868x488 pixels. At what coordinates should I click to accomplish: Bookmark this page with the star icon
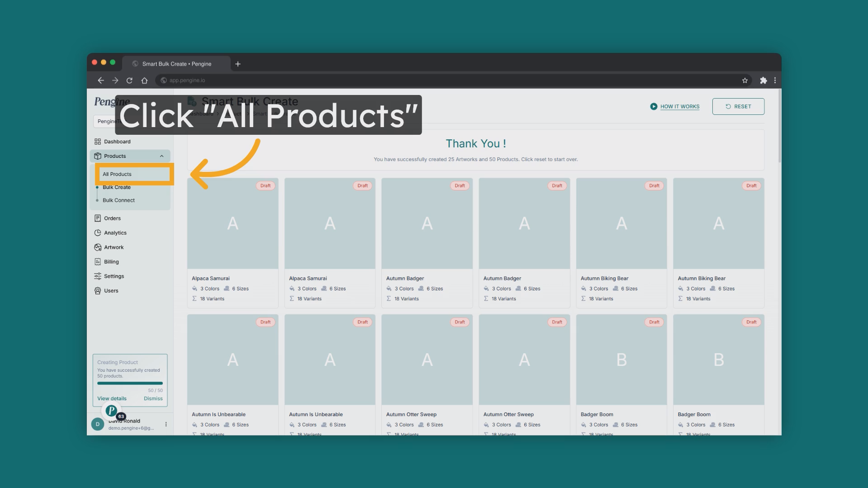pyautogui.click(x=745, y=81)
